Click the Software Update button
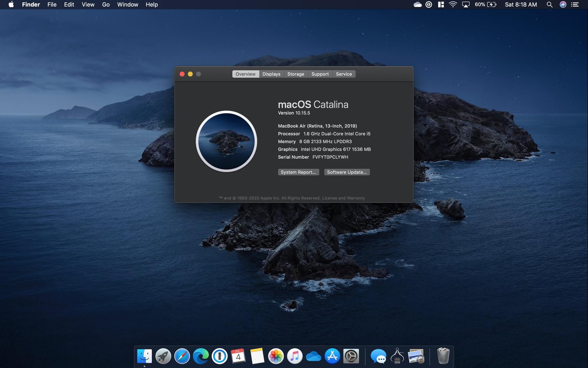The height and width of the screenshot is (368, 588). coord(347,172)
